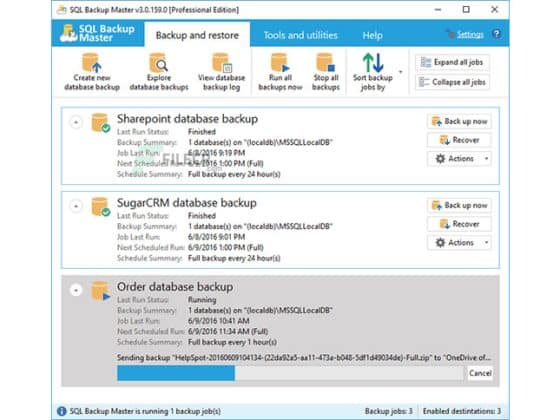Open Tools and utilities tab
The image size is (560, 420).
tap(300, 35)
